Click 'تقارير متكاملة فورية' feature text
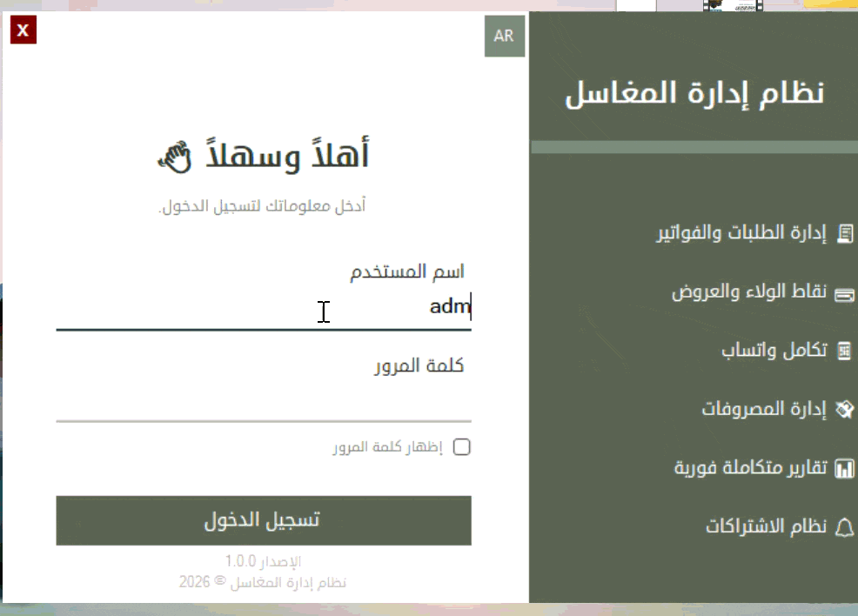This screenshot has width=858, height=616. pos(750,468)
